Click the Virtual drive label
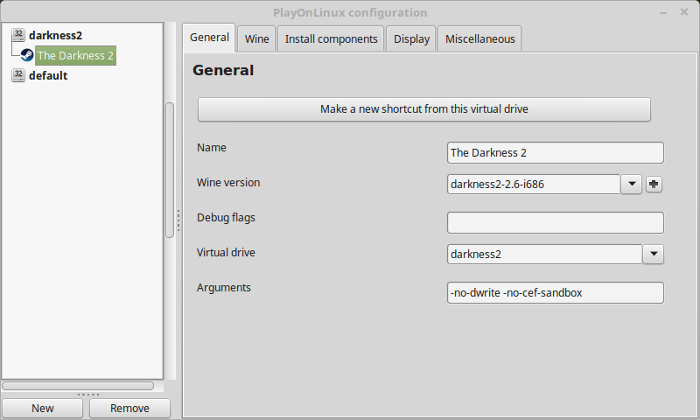700x420 pixels. point(226,253)
